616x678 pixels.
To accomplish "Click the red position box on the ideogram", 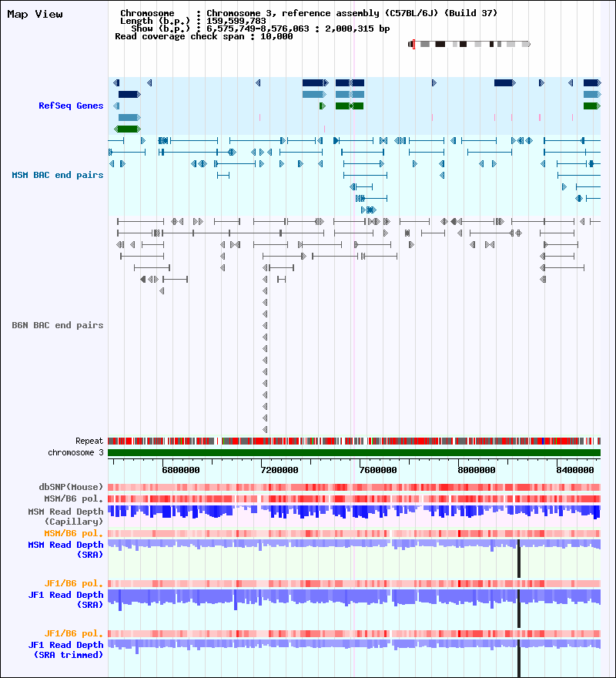I will coord(413,44).
